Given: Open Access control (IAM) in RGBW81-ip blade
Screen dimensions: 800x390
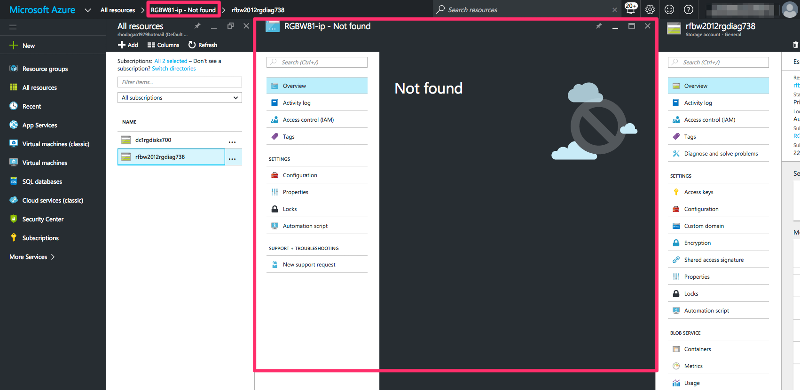Looking at the screenshot, I should (x=317, y=119).
